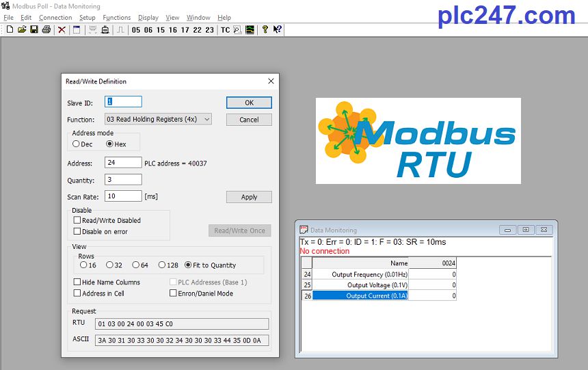Click the yellow question mark About icon
The height and width of the screenshot is (370, 588).
[265, 29]
